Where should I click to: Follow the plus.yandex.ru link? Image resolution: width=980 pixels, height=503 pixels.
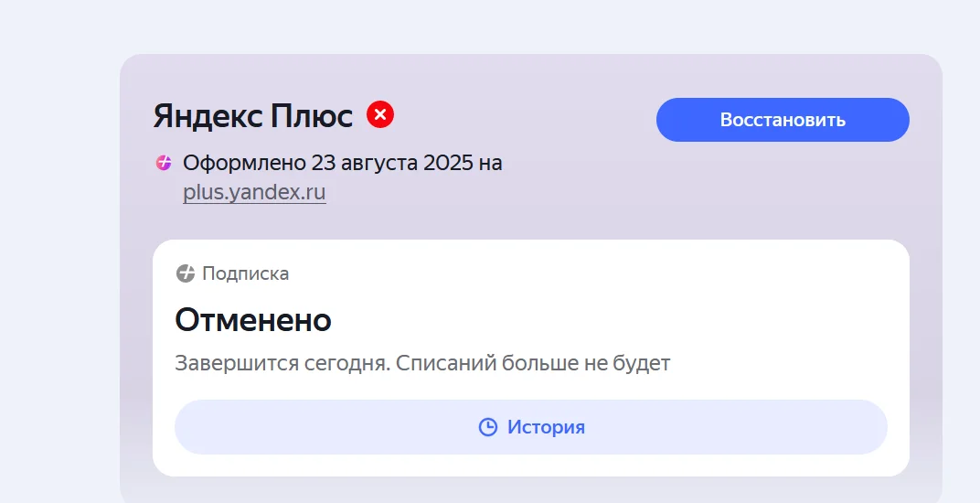point(254,192)
